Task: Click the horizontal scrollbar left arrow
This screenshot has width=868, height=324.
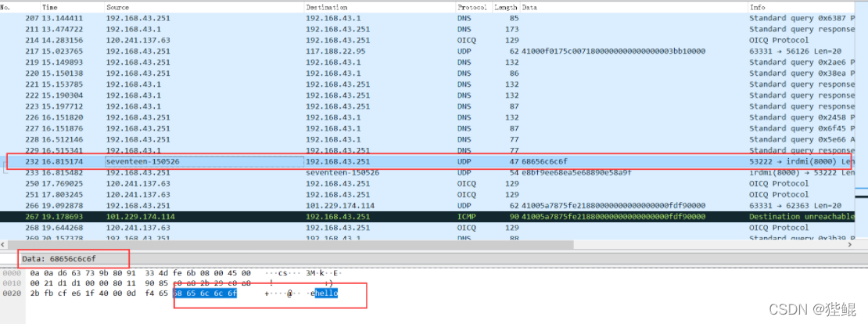Action: [x=4, y=244]
